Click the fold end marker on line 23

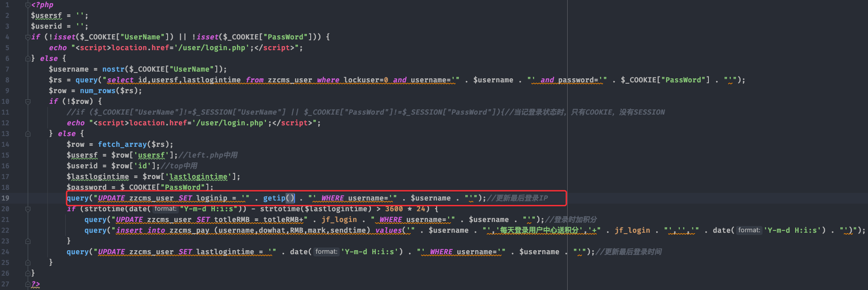click(x=28, y=241)
